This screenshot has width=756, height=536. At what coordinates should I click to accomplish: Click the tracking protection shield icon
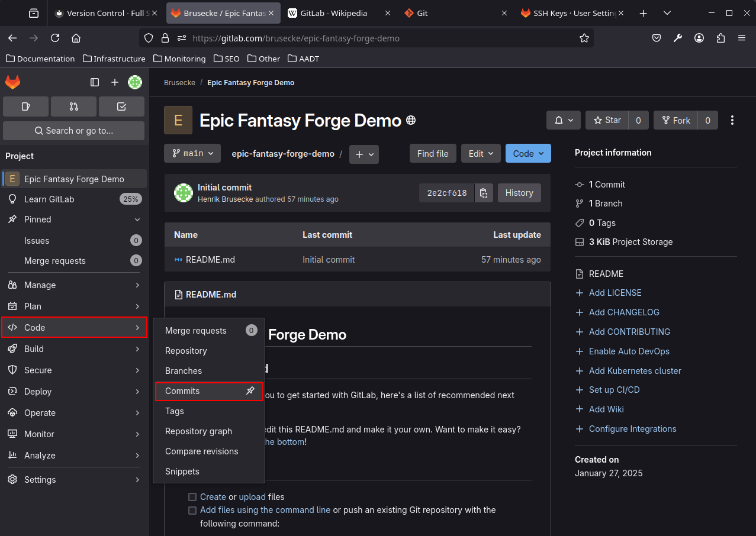tap(149, 38)
